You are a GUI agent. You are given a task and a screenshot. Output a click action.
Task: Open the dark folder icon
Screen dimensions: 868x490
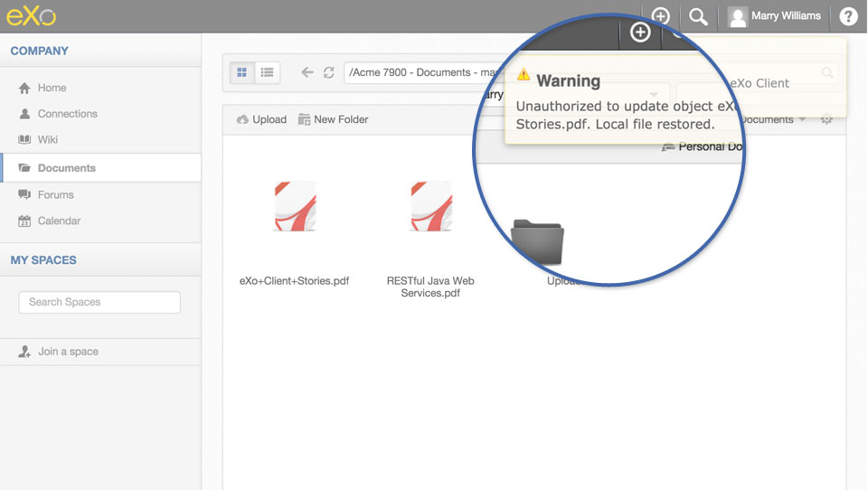[537, 242]
